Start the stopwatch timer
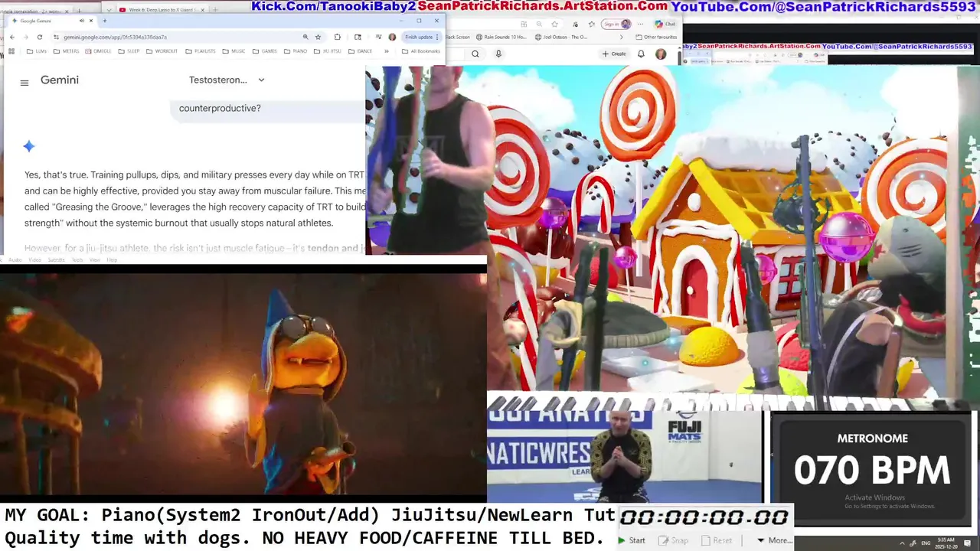The width and height of the screenshot is (980, 551). pos(632,540)
